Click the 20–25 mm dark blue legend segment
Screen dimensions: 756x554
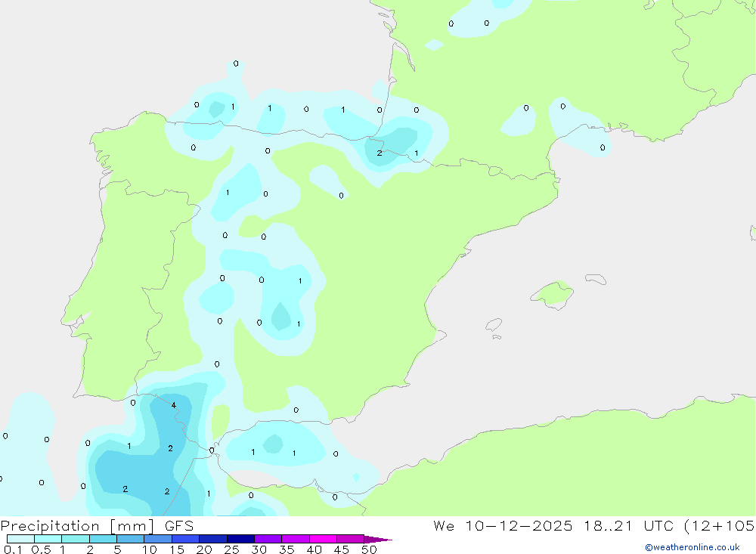point(213,539)
